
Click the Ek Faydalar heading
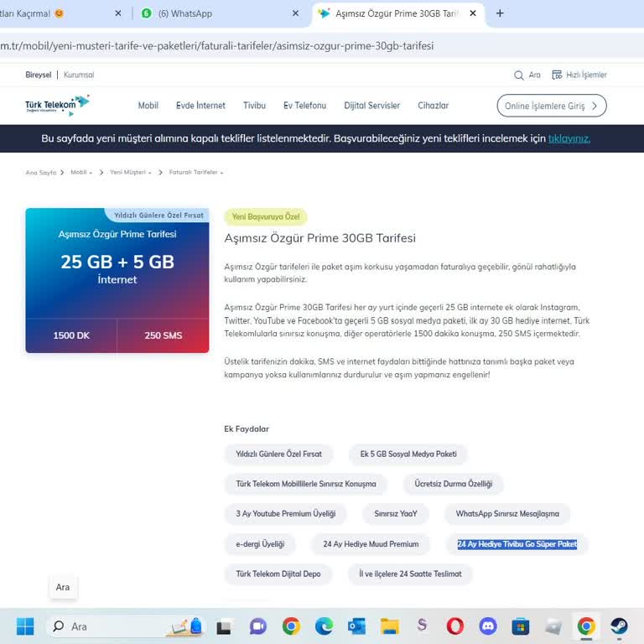coord(247,428)
